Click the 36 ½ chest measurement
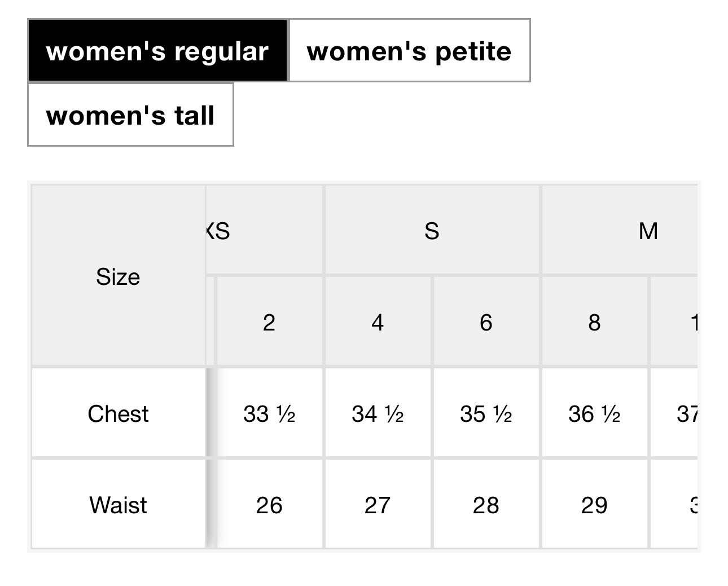728x586 pixels. pyautogui.click(x=594, y=414)
